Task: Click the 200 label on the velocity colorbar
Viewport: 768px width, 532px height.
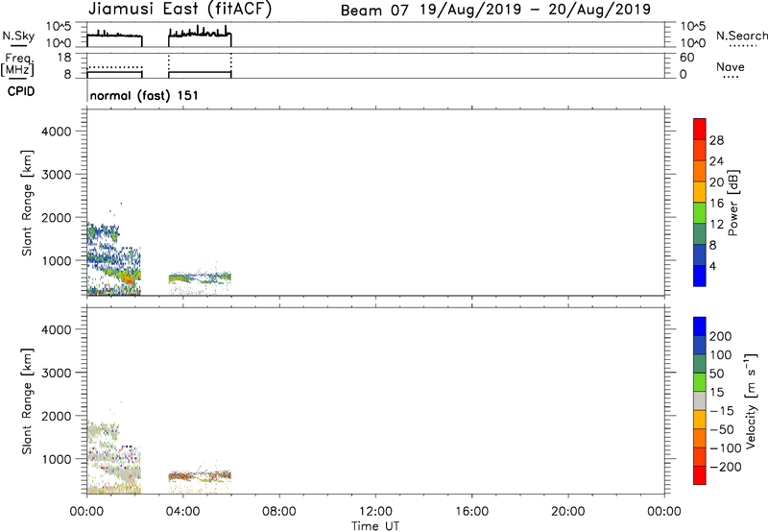Action: pos(721,336)
